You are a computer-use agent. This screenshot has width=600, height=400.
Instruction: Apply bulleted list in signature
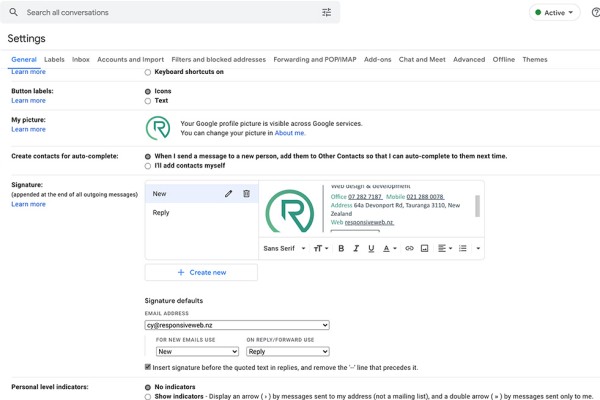pyautogui.click(x=463, y=248)
